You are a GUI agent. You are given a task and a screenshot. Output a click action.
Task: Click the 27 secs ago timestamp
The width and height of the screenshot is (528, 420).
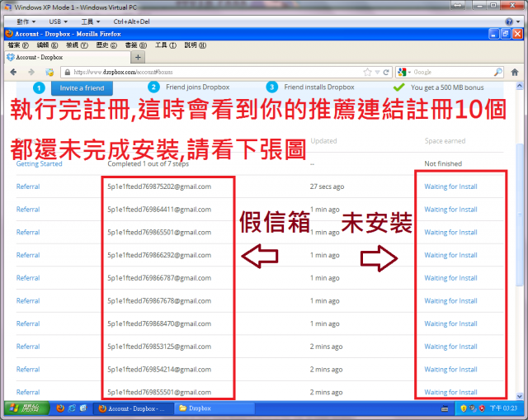327,186
